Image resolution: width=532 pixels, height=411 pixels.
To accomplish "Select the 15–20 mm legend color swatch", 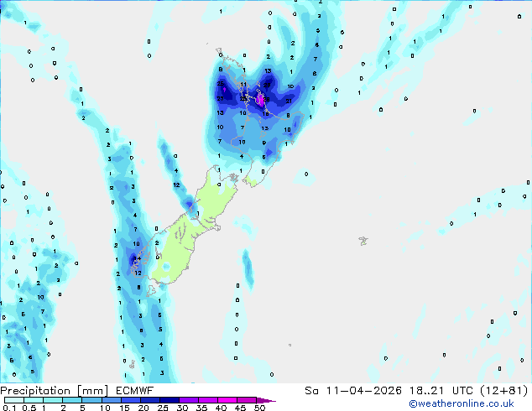I will [131, 400].
